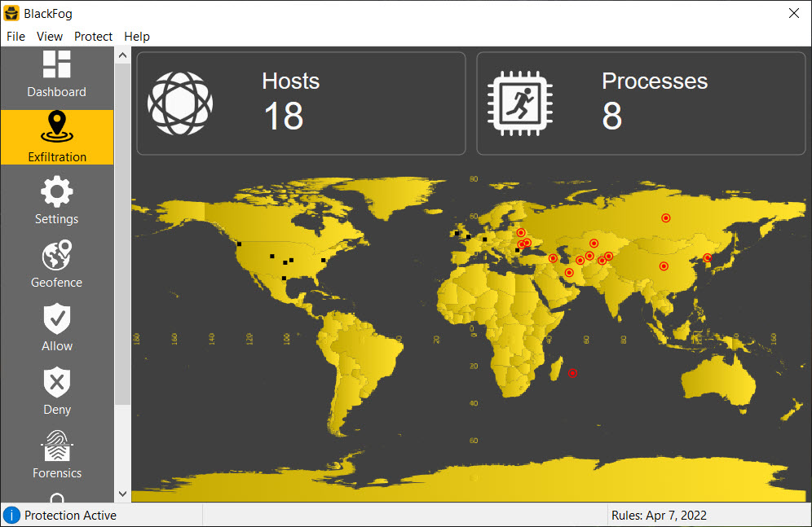Click the red marker in northern Russia
The height and width of the screenshot is (527, 812).
[666, 218]
